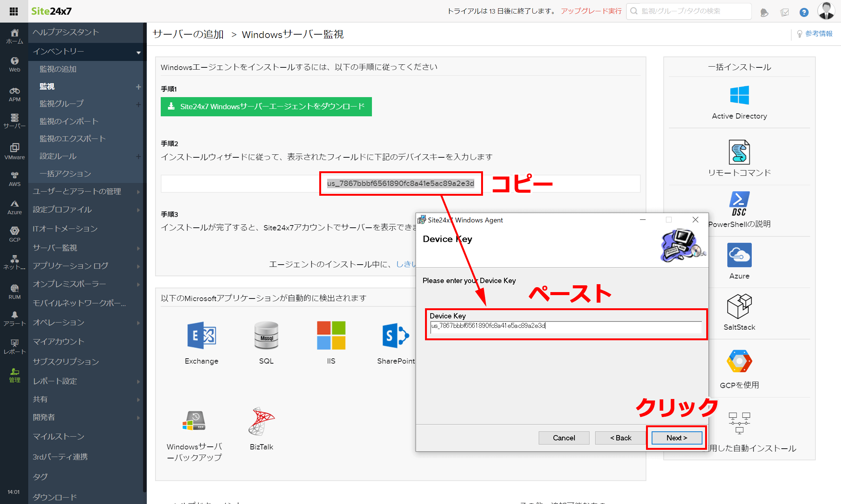The width and height of the screenshot is (841, 504).
Task: Select GCPを使用 hexagon icon
Action: click(739, 361)
